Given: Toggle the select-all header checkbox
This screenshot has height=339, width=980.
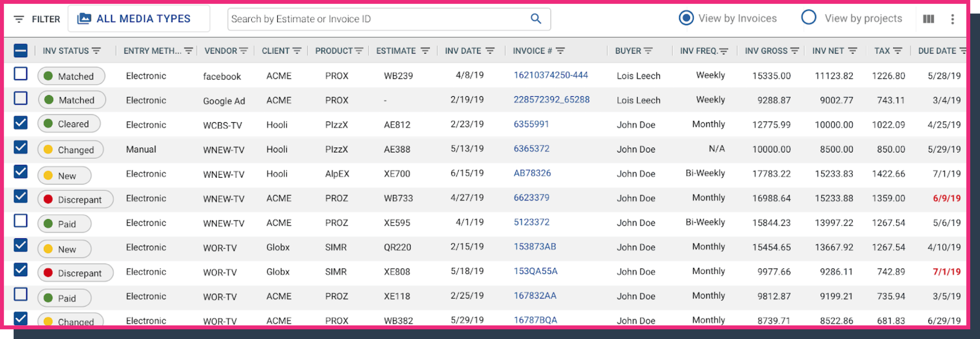Looking at the screenshot, I should 20,51.
